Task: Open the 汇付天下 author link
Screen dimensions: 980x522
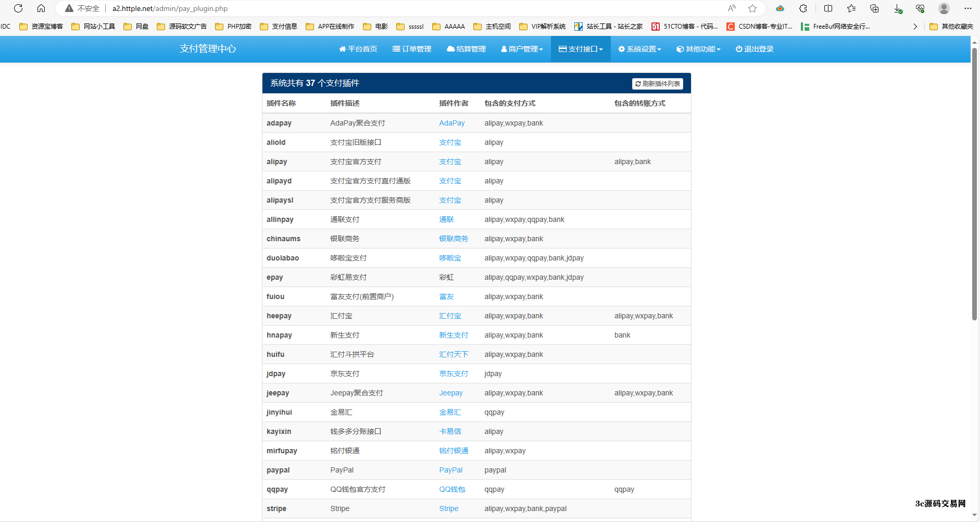Action: (454, 354)
